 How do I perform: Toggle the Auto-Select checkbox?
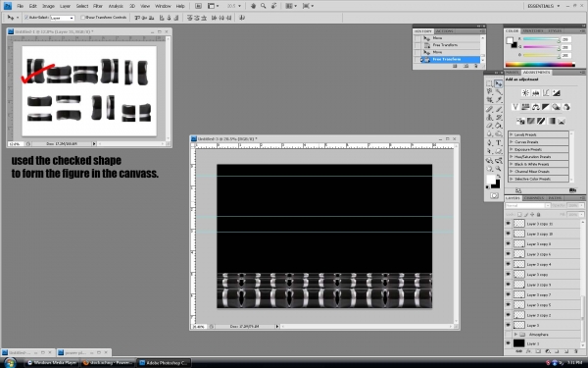coord(26,18)
